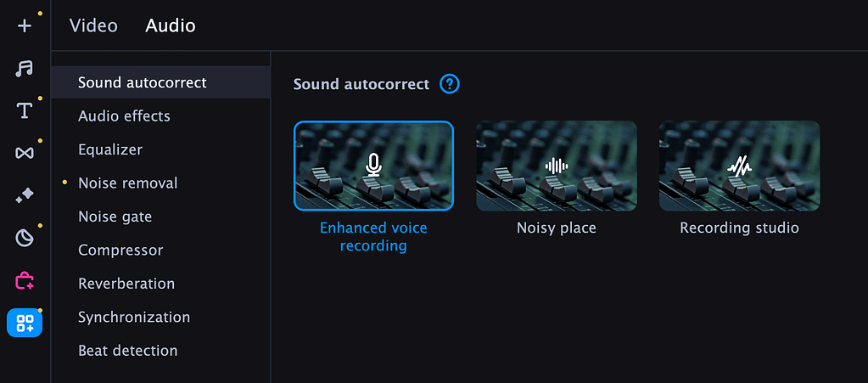Open the pink store bag icon
The height and width of the screenshot is (383, 868).
pyautogui.click(x=25, y=280)
